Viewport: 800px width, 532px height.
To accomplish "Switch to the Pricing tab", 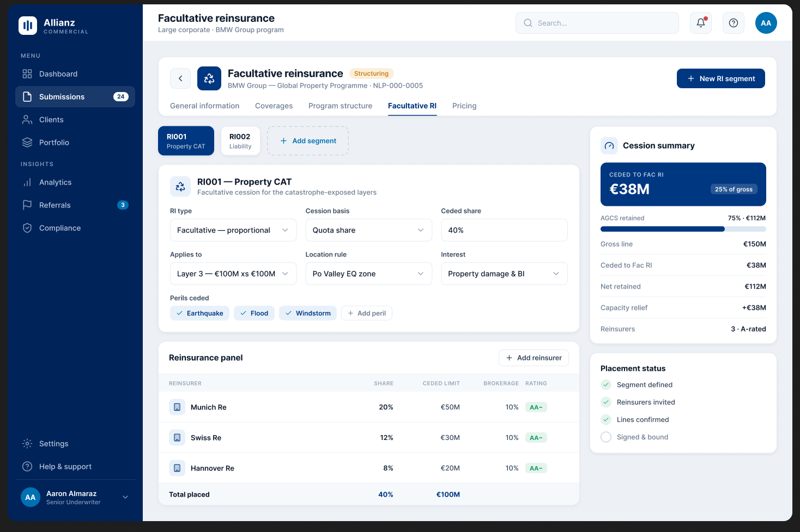I will click(464, 106).
